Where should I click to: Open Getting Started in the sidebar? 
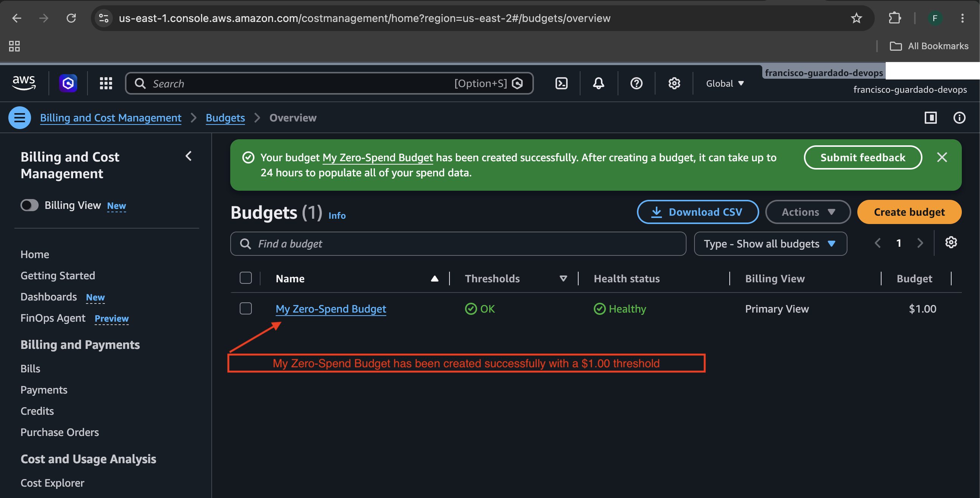pos(58,275)
